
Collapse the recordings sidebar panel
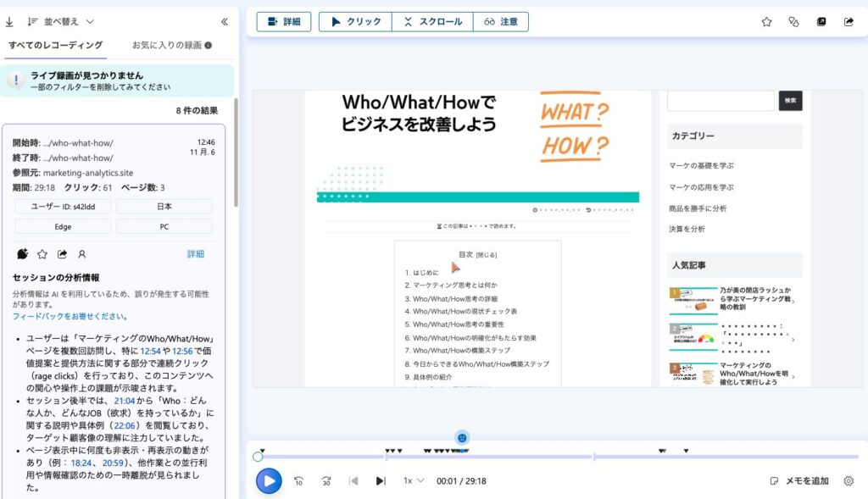tap(225, 22)
